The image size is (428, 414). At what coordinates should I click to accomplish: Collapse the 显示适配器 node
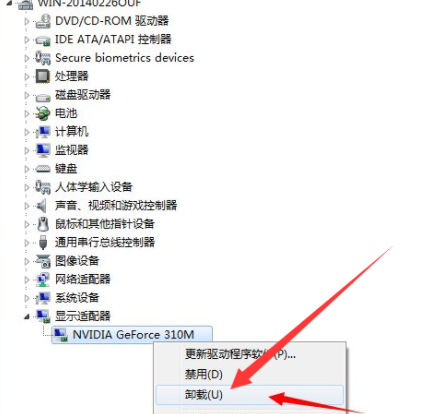[x=27, y=317]
